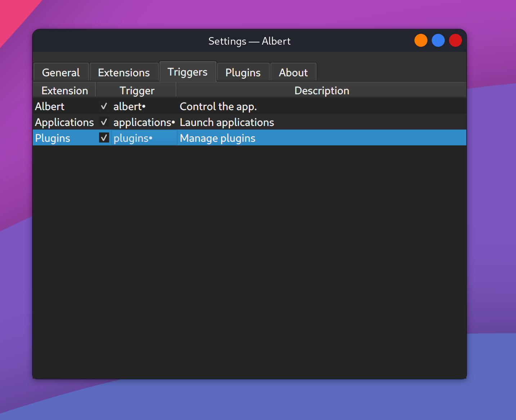Viewport: 516px width, 420px height.
Task: Click the Manage plugins description cell
Action: coord(217,137)
